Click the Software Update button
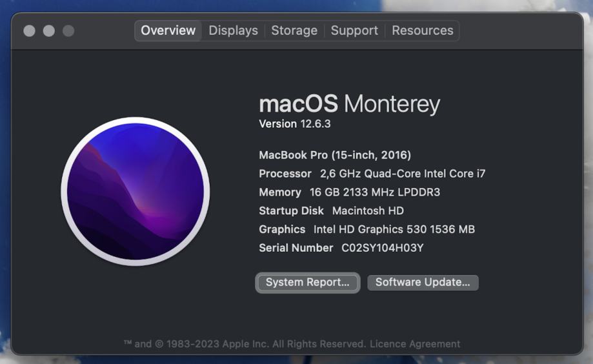 pyautogui.click(x=423, y=283)
